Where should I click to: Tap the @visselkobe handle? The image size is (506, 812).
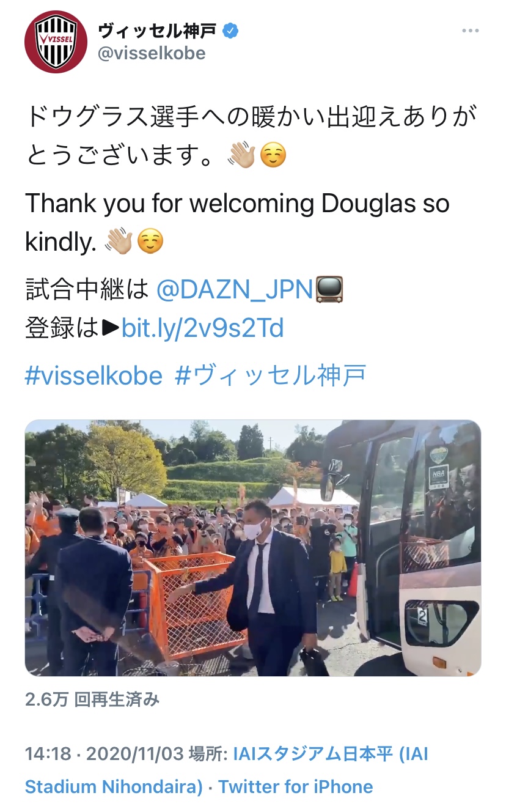pos(152,54)
